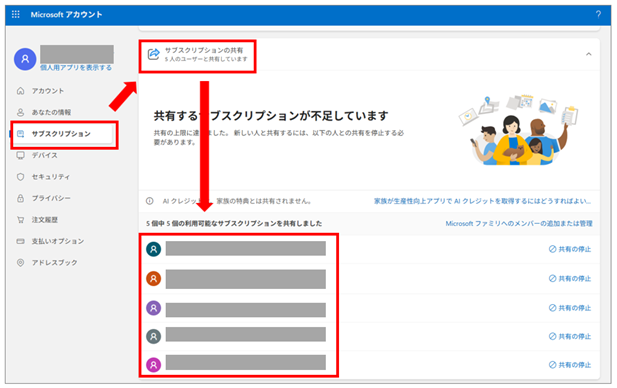Stop sharing with the gray avatar user

coord(570,336)
